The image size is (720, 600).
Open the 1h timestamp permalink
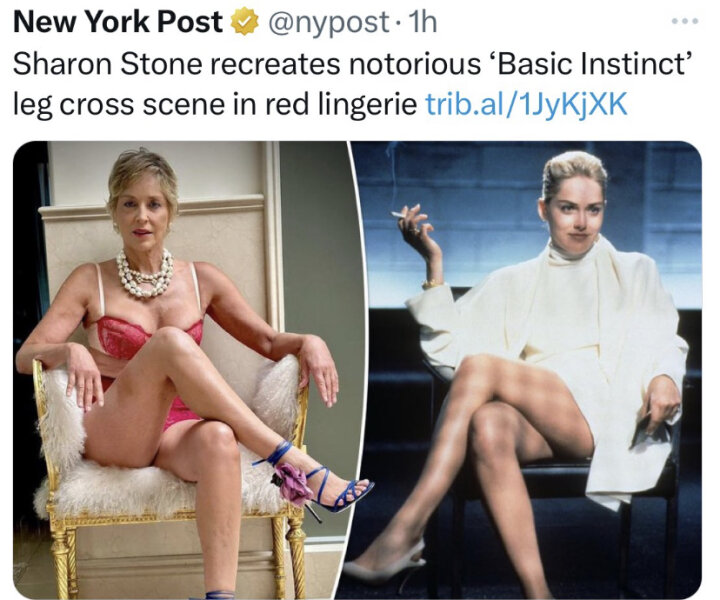(422, 22)
